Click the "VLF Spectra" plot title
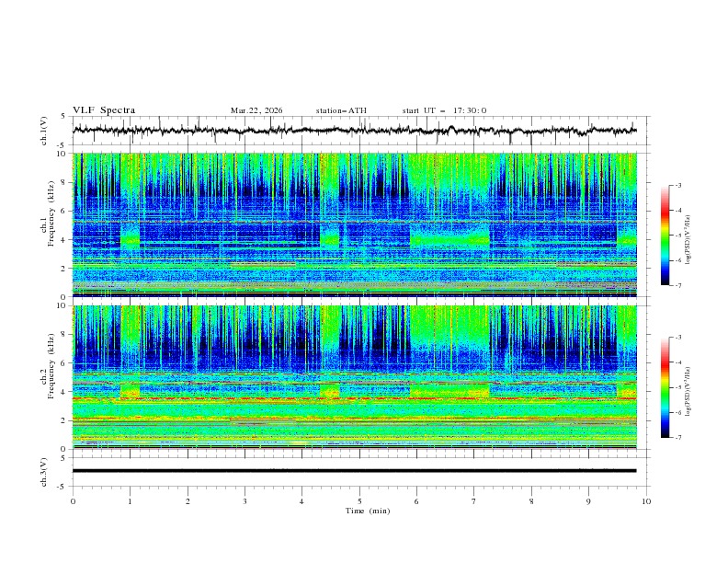 tap(104, 110)
